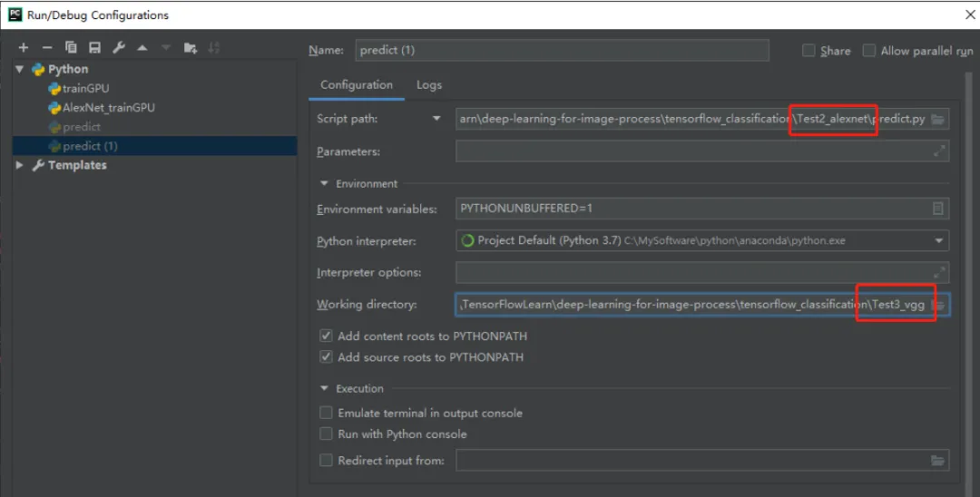Select the AlexNet_trainGPU configuration
Viewport: 980px width, 497px height.
pyautogui.click(x=108, y=108)
